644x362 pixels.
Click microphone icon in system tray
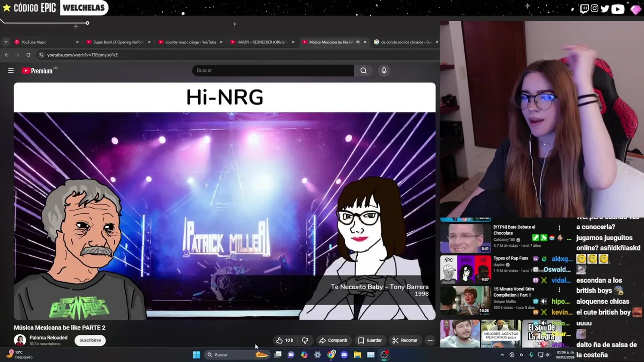click(x=531, y=355)
